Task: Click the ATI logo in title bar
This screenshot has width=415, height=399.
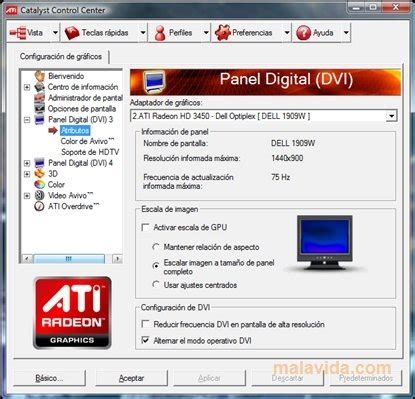Action: [11, 10]
